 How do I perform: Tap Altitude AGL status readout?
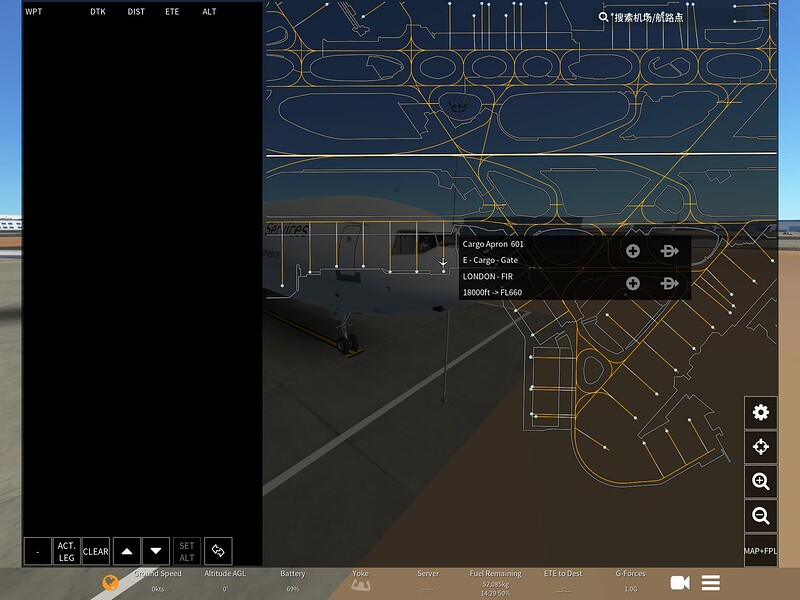(225, 581)
